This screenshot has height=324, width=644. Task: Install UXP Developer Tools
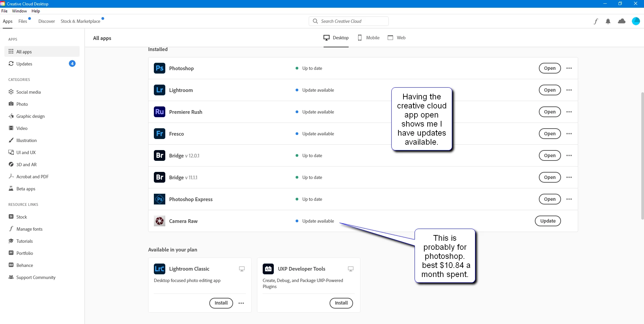[341, 303]
